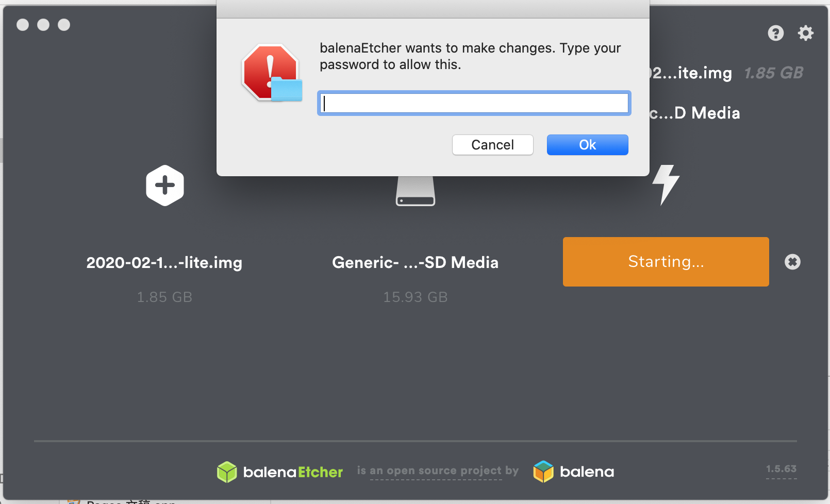Image resolution: width=830 pixels, height=504 pixels.
Task: Open the help question mark icon
Action: (775, 33)
